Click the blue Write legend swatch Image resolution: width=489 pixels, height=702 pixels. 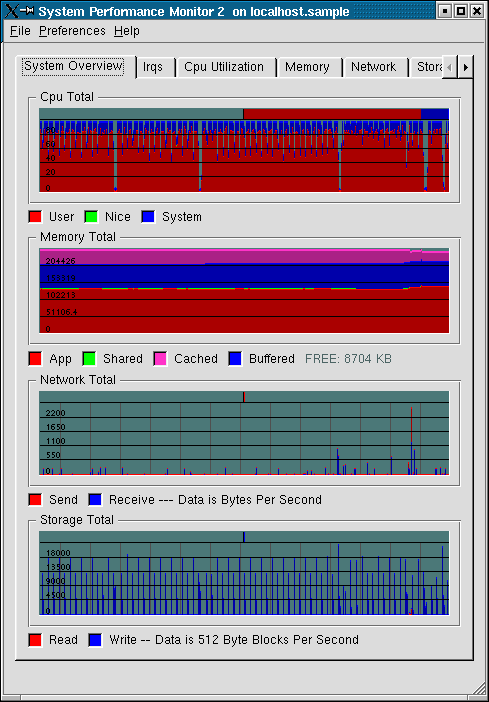click(x=95, y=640)
